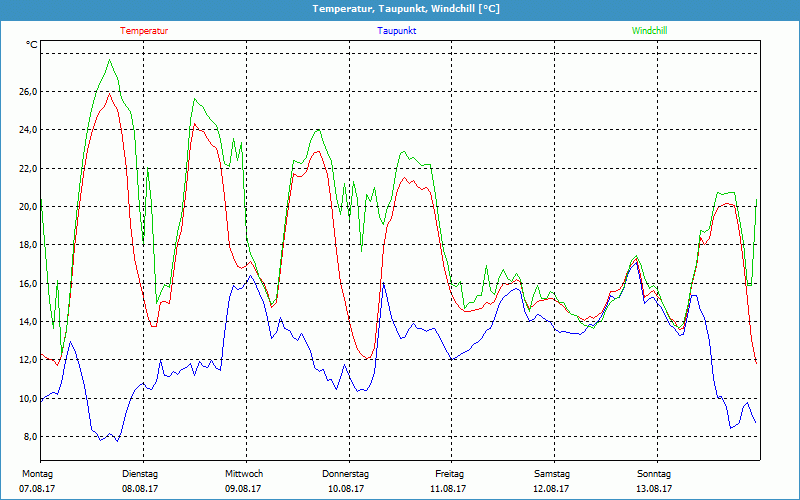Click the '12,0' y-axis value
Viewport: 800px width, 500px height.
click(28, 360)
